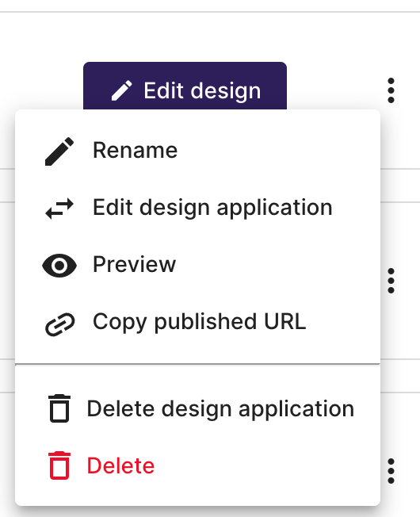The width and height of the screenshot is (420, 517).
Task: Click the Edit design button label text
Action: pos(202,91)
